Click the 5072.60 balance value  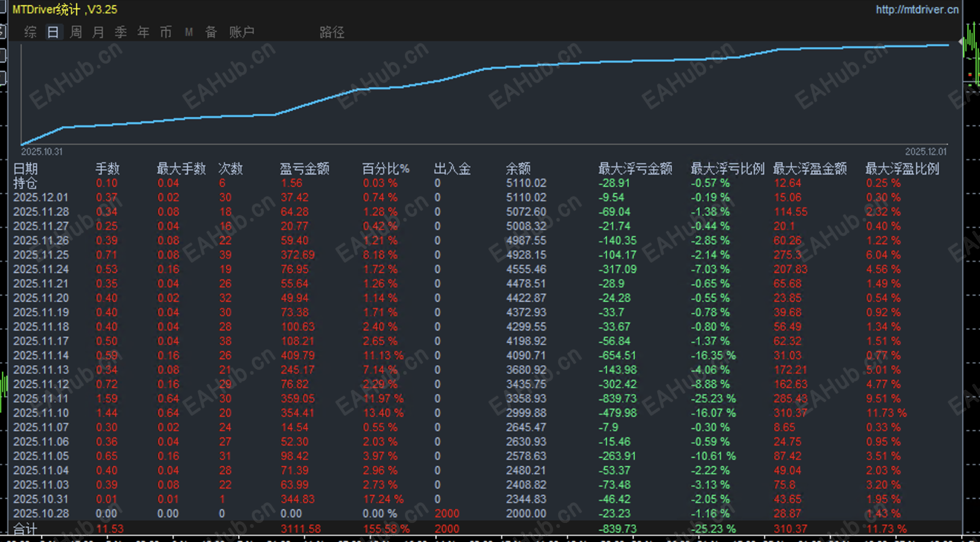(526, 212)
